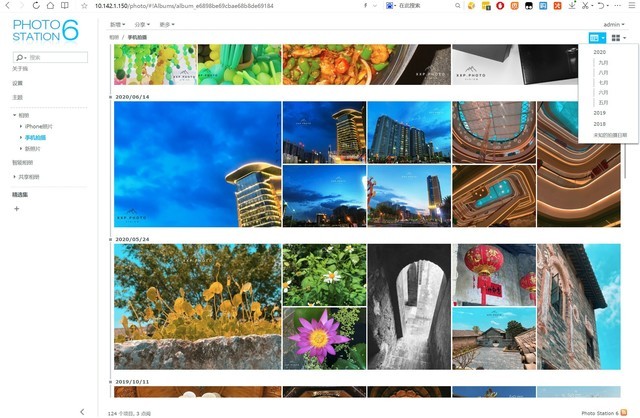Open the admin account dropdown
Screen dimensions: 640x418
tap(614, 24)
